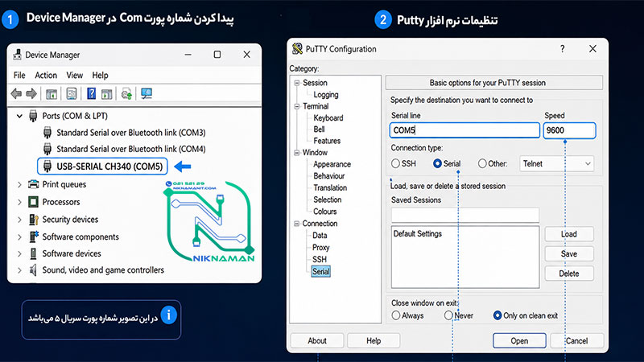Expand the Software components node
This screenshot has height=362, width=644.
pyautogui.click(x=19, y=237)
